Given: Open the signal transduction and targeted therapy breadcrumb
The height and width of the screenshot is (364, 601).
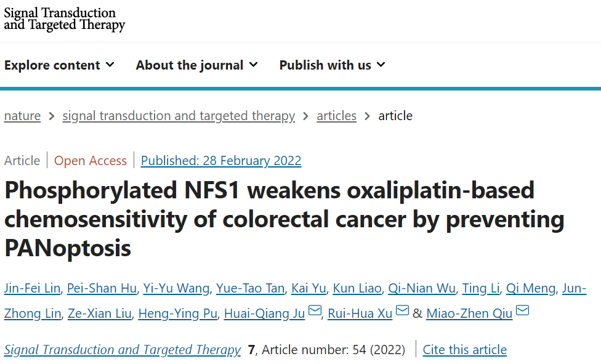Looking at the screenshot, I should pyautogui.click(x=179, y=116).
